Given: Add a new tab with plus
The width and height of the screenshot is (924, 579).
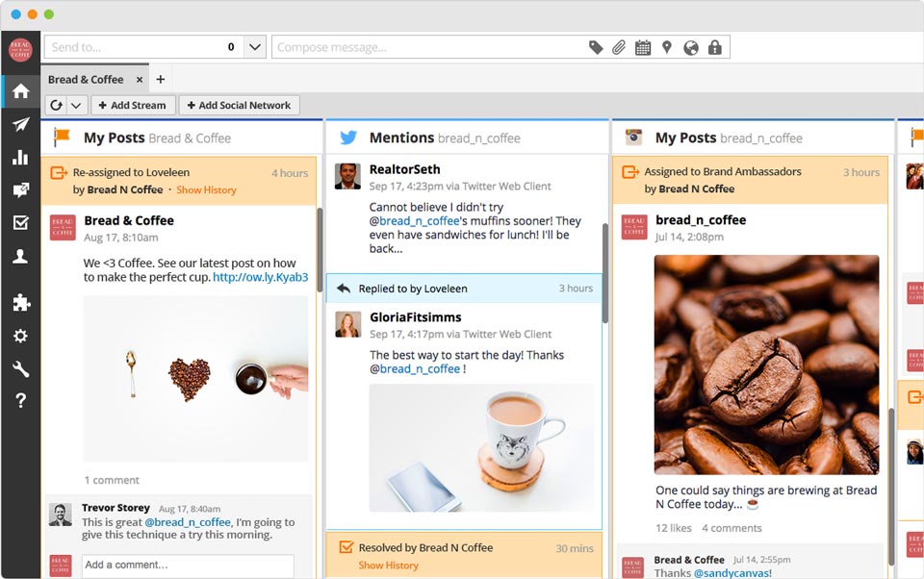Looking at the screenshot, I should 161,80.
